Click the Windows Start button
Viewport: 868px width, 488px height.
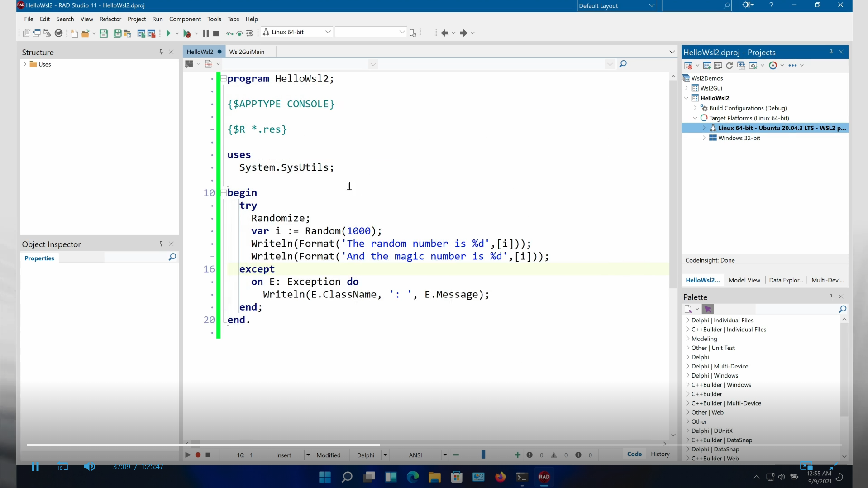coord(325,477)
